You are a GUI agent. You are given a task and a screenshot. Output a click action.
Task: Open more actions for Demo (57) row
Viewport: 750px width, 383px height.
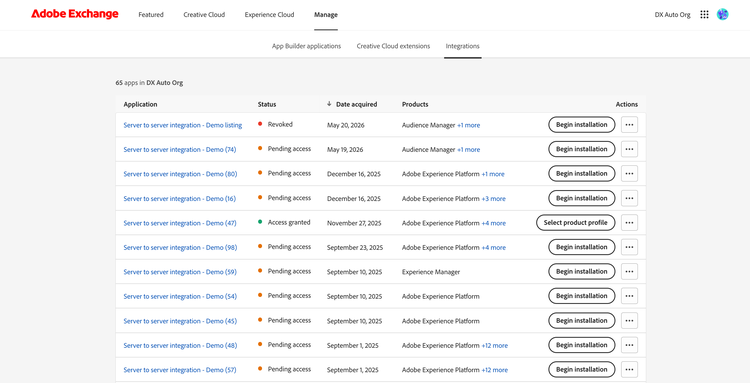pyautogui.click(x=629, y=370)
